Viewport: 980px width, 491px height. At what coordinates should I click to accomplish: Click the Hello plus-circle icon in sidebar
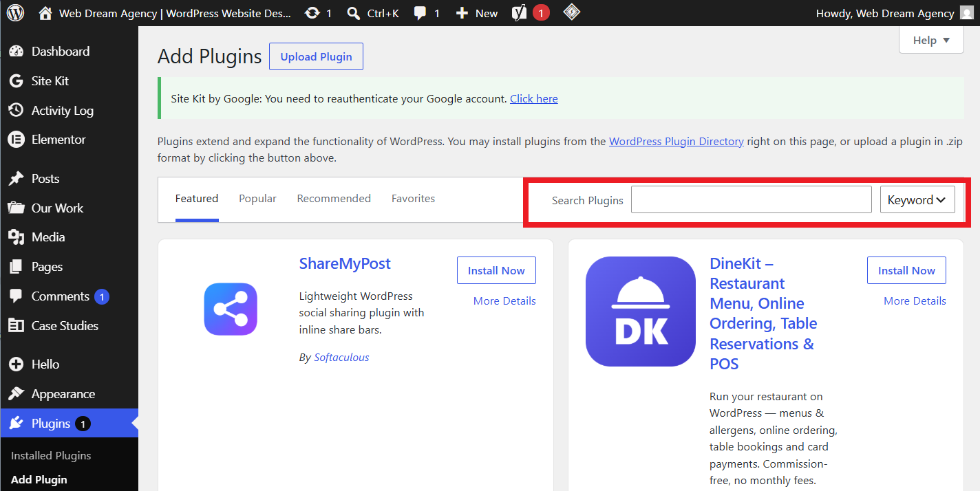(x=17, y=364)
